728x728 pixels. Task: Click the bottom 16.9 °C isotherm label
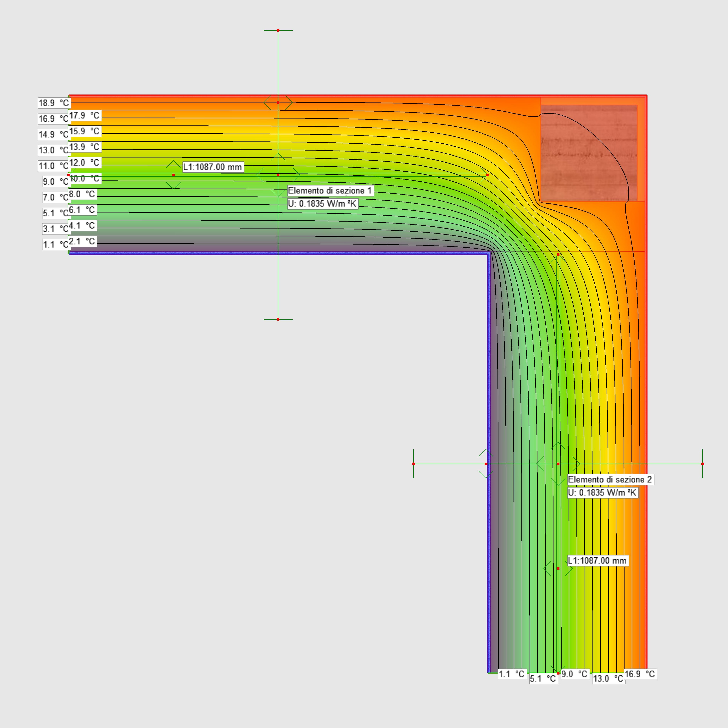(640, 674)
